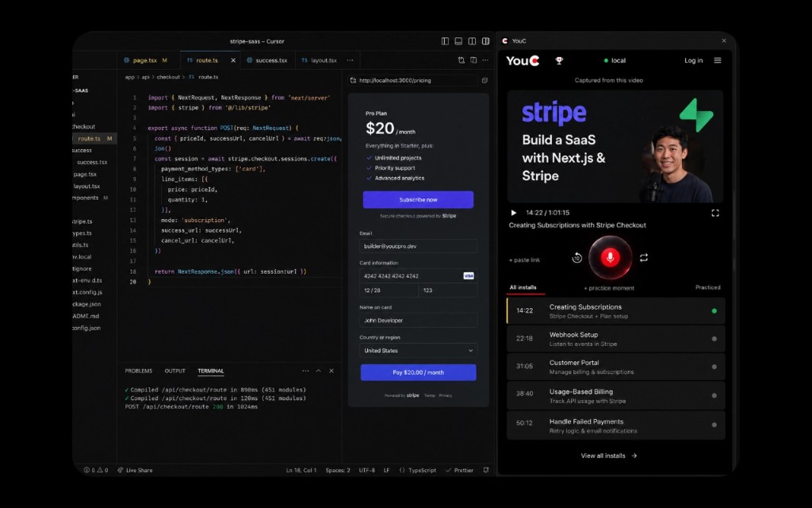Open the page.tsx tab

(148, 60)
